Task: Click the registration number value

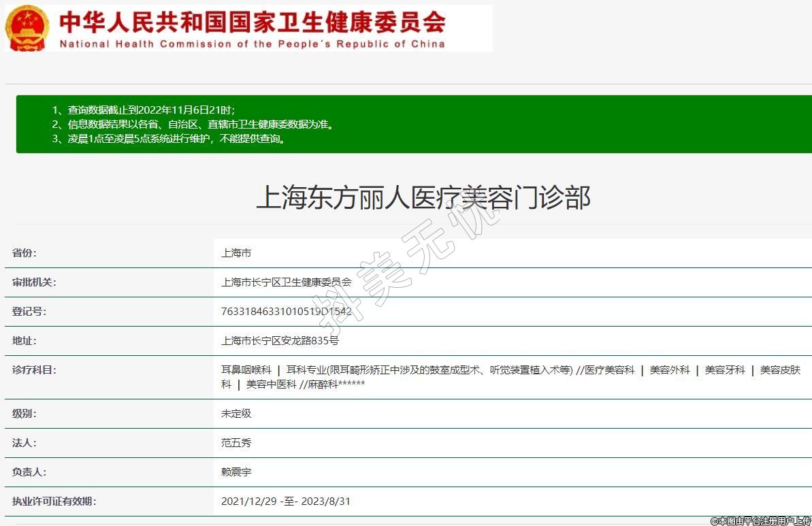Action: point(286,312)
